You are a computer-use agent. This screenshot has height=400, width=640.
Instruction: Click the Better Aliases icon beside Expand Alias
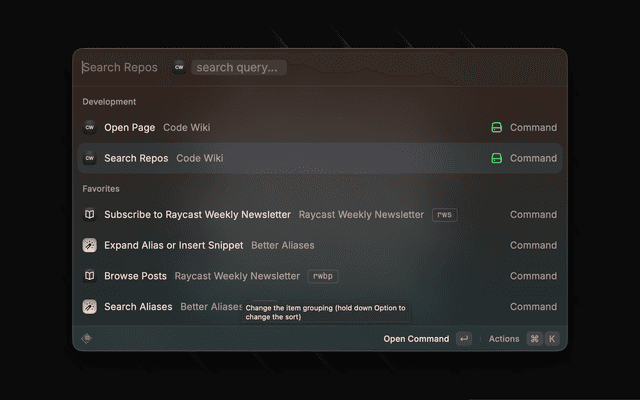tap(89, 245)
